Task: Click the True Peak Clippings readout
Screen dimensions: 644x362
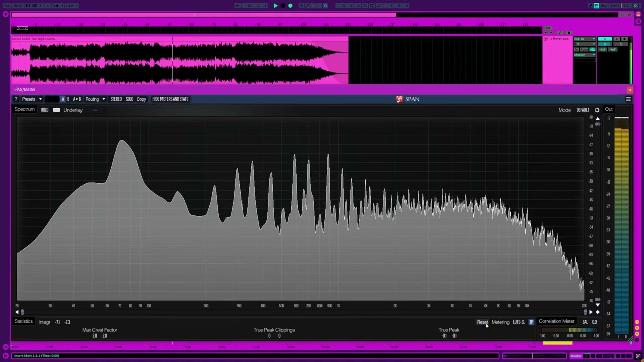Action: [274, 333]
